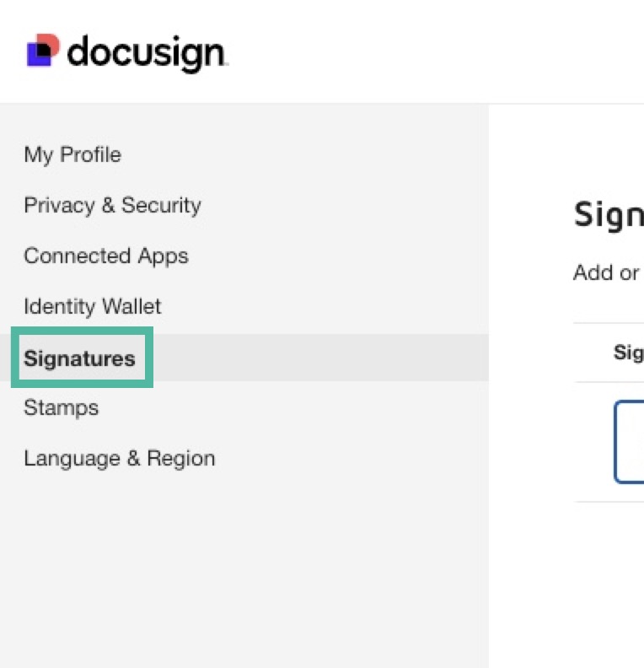Click the large "Sign" page heading
The image size is (644, 668).
pos(608,215)
